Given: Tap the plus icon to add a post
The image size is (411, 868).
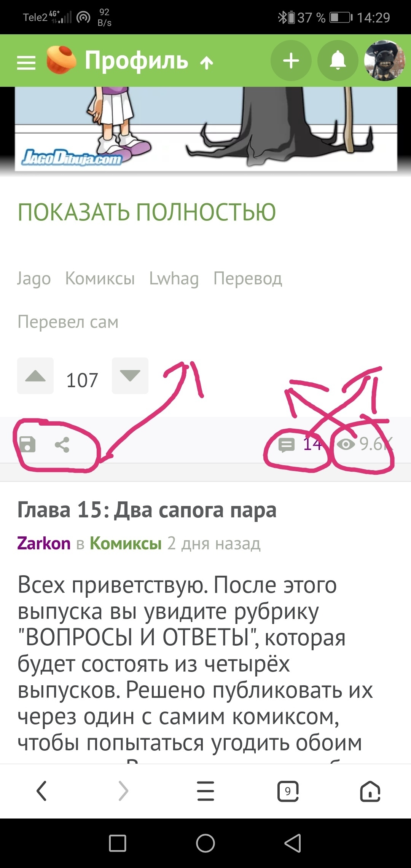Looking at the screenshot, I should click(x=291, y=61).
